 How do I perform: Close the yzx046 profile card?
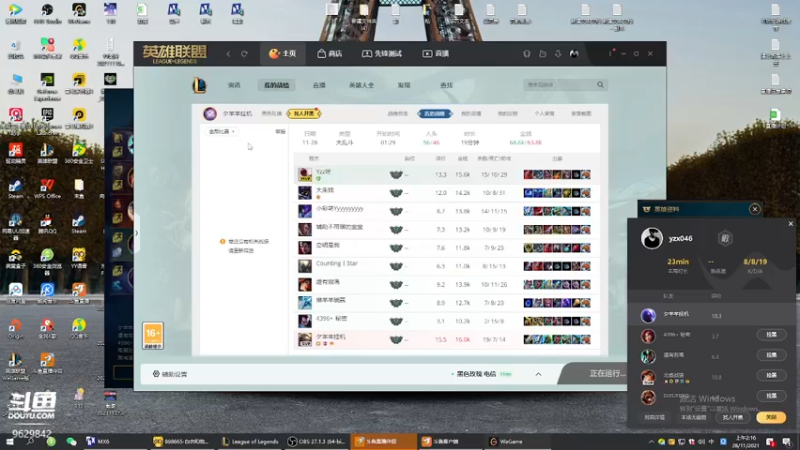click(791, 223)
